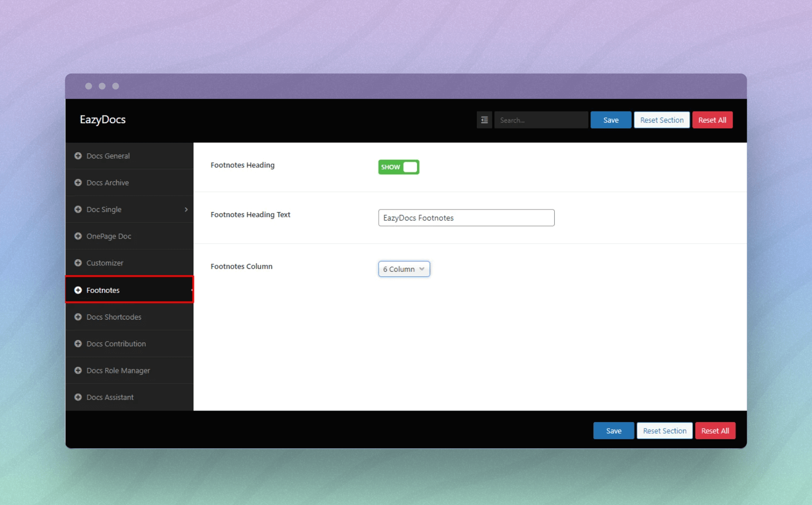Open the Footnotes Column dropdown
This screenshot has width=812, height=505.
pos(404,269)
